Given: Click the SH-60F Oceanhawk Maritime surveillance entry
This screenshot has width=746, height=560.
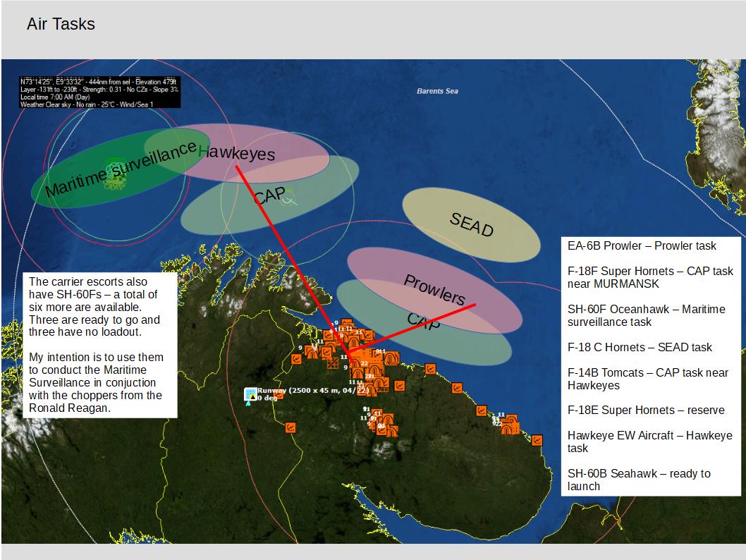Looking at the screenshot, I should point(646,315).
